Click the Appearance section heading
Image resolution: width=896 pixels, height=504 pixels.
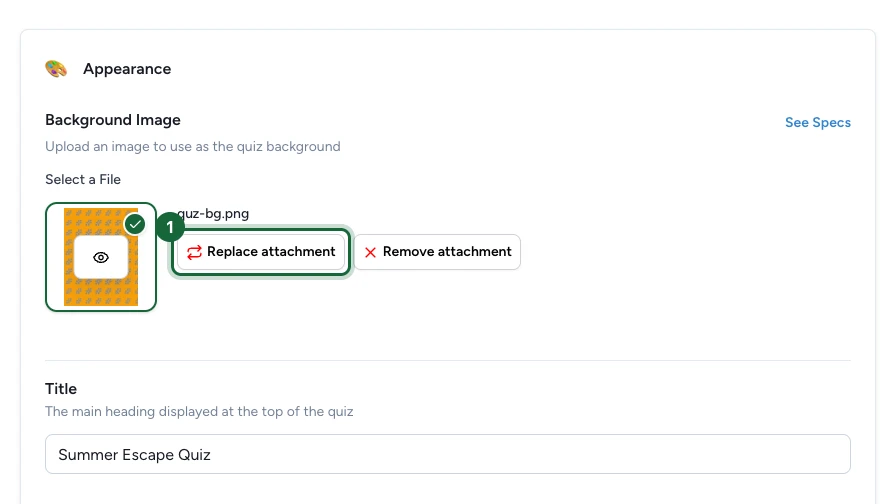pos(127,69)
